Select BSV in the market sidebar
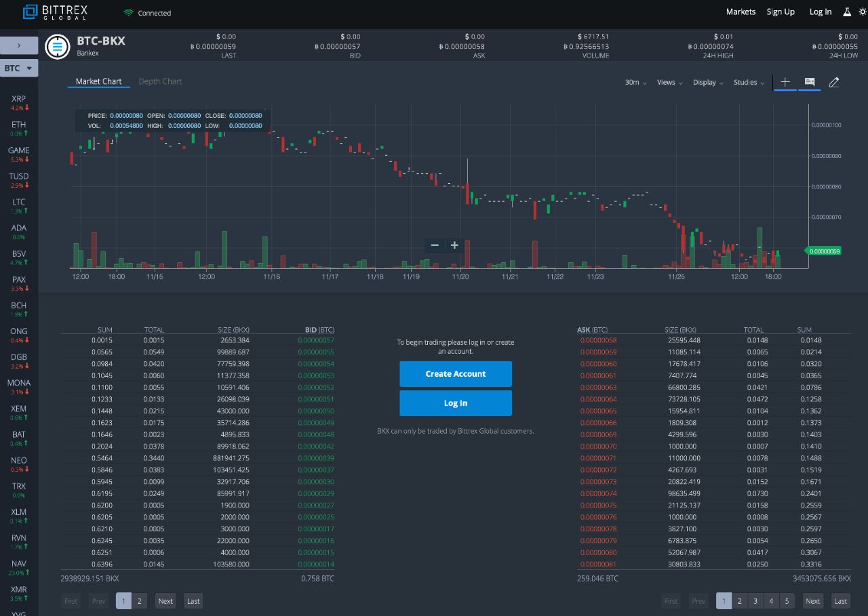This screenshot has height=616, width=868. point(19,258)
